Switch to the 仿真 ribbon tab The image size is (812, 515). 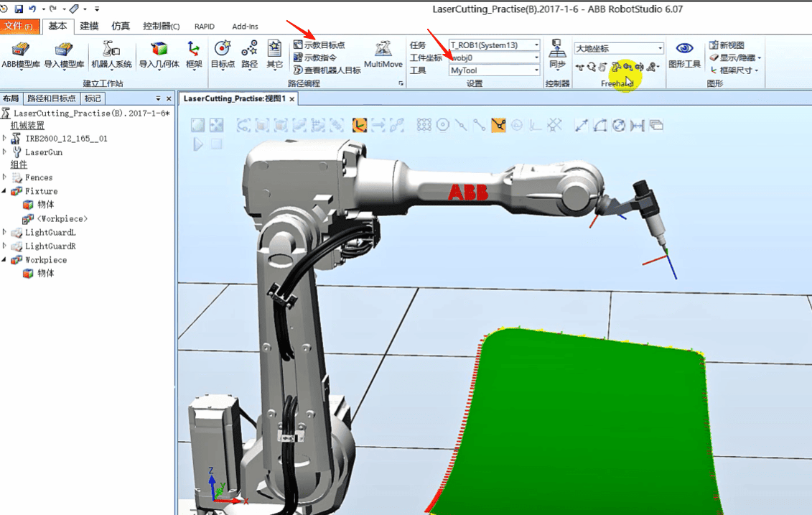point(121,26)
